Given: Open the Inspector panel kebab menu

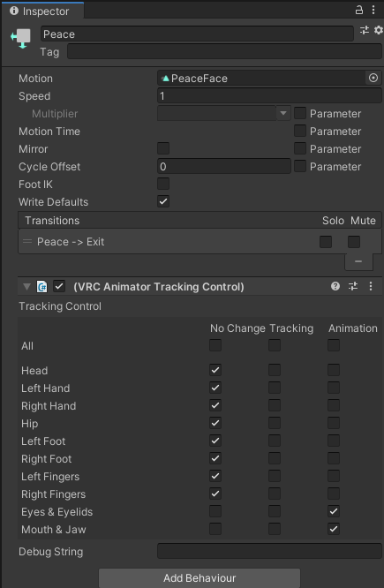Looking at the screenshot, I should point(373,10).
